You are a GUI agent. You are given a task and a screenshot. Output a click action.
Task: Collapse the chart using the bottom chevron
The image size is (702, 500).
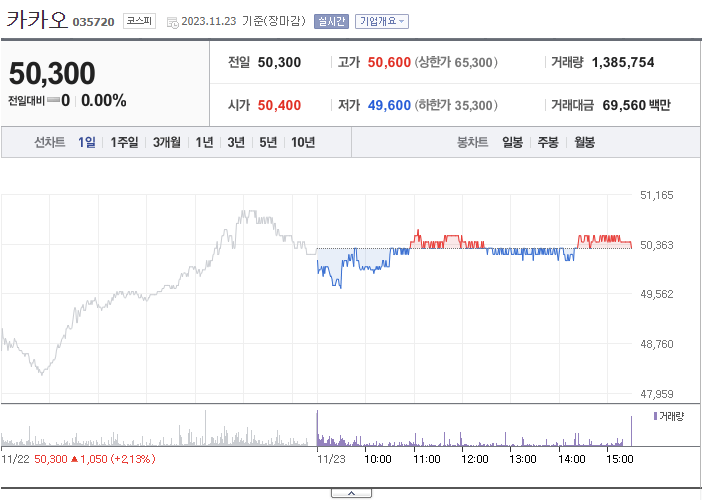pos(351,493)
